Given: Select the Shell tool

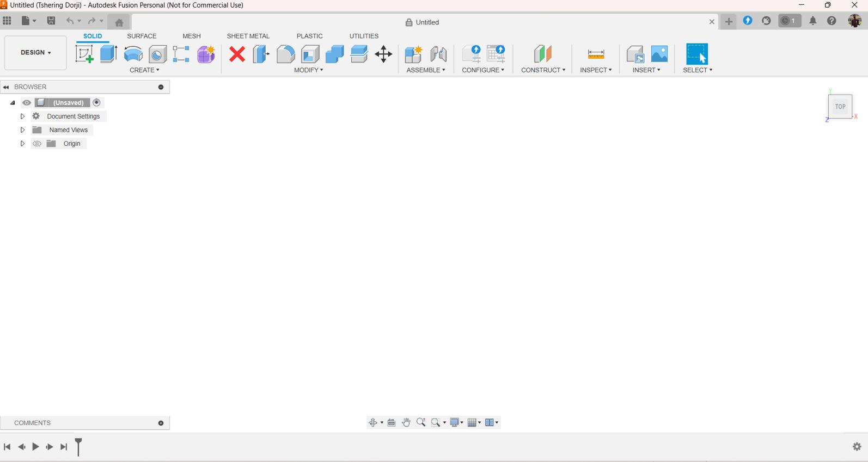Looking at the screenshot, I should pyautogui.click(x=310, y=54).
